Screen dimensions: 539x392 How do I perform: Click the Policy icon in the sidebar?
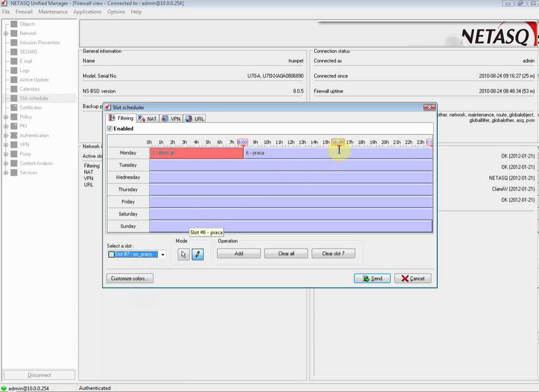pos(14,117)
